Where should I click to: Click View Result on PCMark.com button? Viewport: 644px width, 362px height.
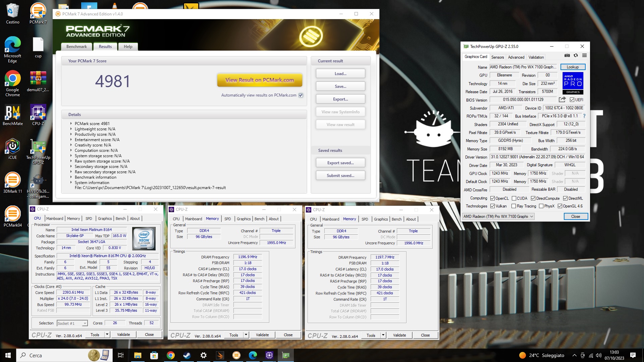(260, 80)
